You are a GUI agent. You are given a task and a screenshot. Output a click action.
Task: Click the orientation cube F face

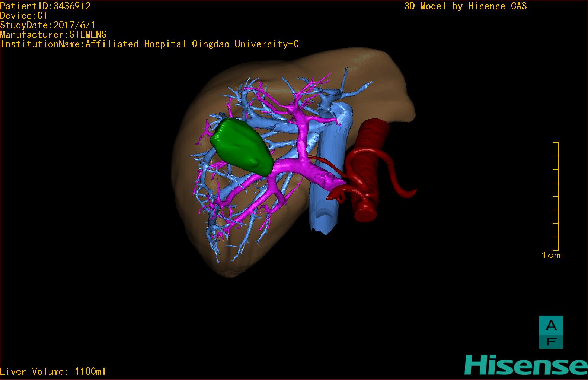(551, 341)
